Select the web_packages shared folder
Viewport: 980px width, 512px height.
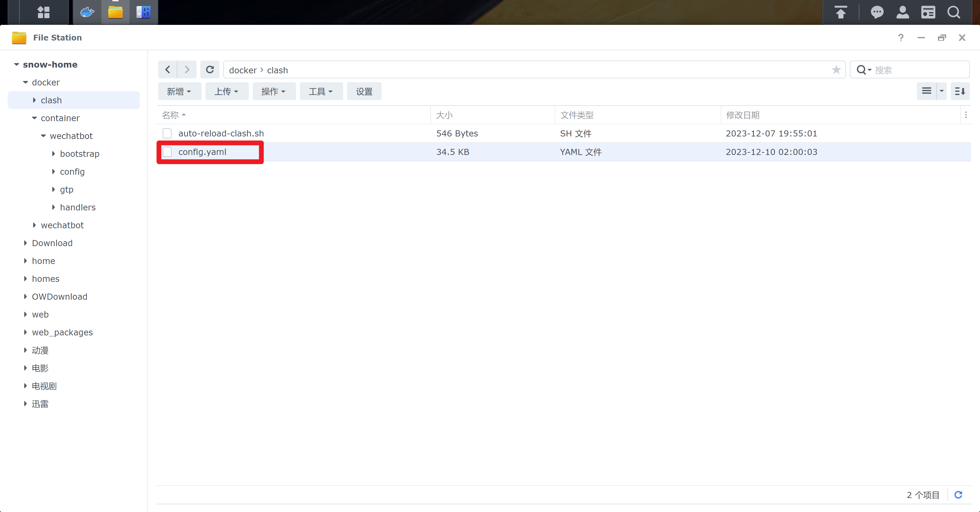pos(63,333)
